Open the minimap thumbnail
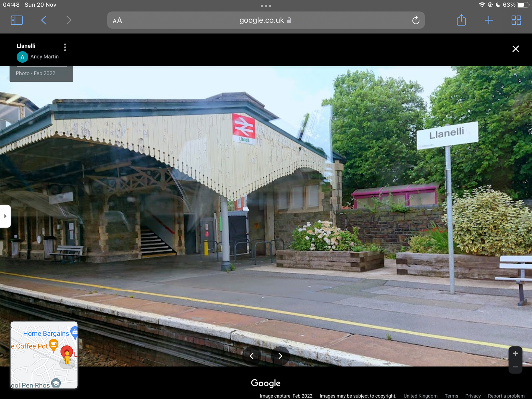 click(44, 355)
